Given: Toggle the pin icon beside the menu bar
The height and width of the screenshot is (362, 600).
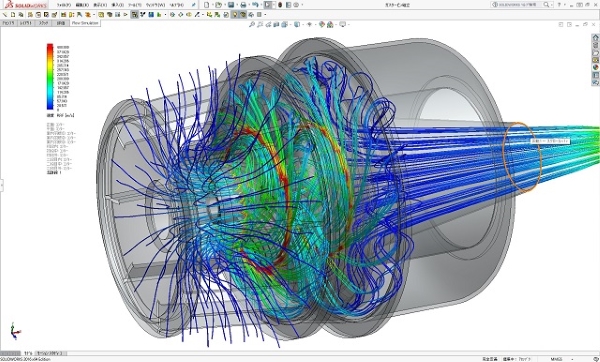Looking at the screenshot, I should pos(194,5).
